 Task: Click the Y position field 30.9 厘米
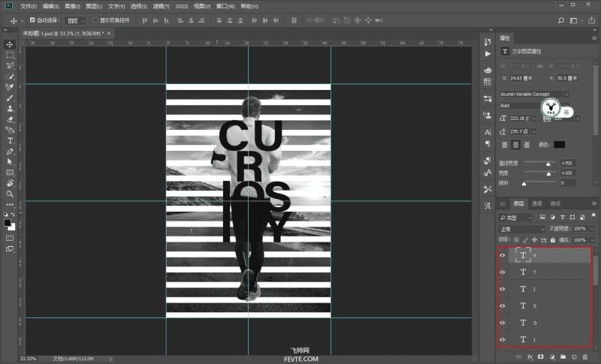click(567, 78)
